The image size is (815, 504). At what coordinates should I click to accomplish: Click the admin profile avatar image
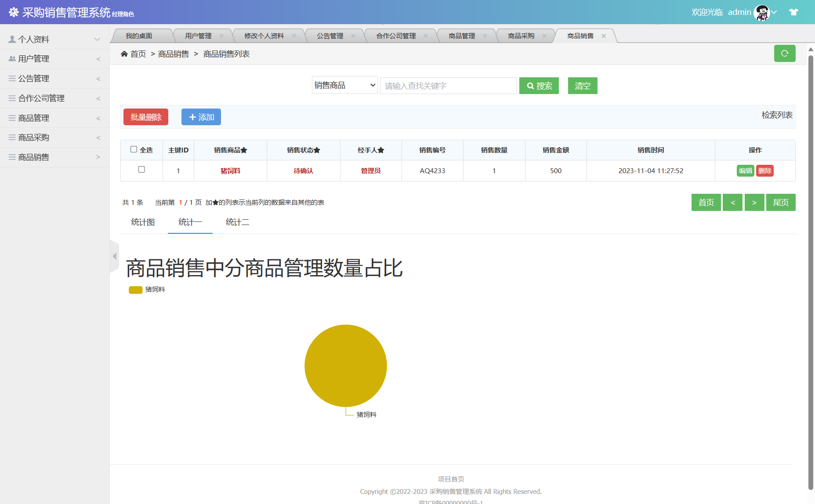tap(762, 12)
